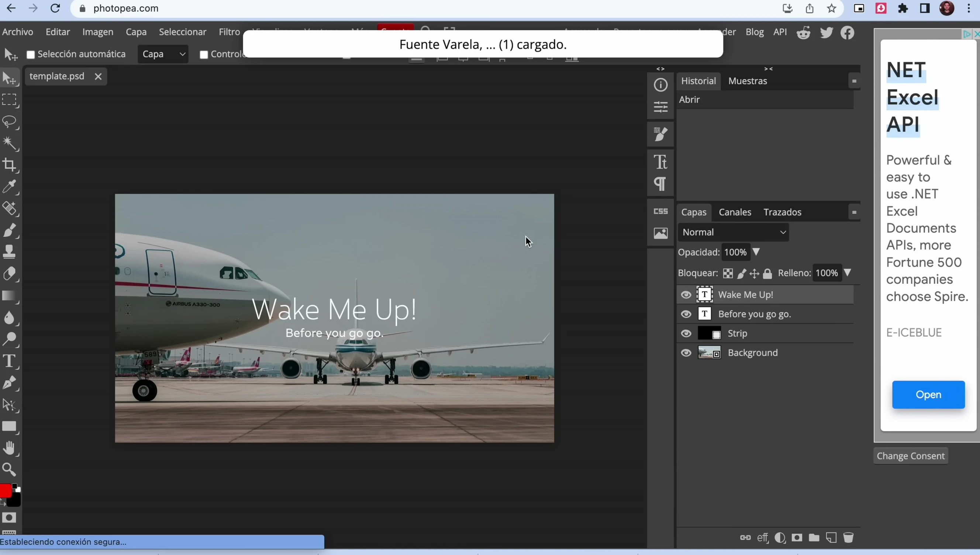Select the Magic Wand tool
The image size is (980, 555).
(x=10, y=144)
